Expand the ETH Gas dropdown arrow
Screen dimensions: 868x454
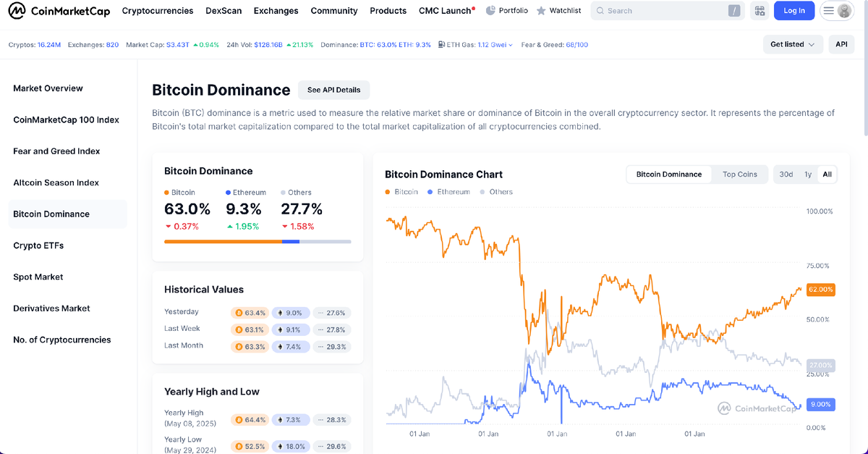pyautogui.click(x=511, y=45)
